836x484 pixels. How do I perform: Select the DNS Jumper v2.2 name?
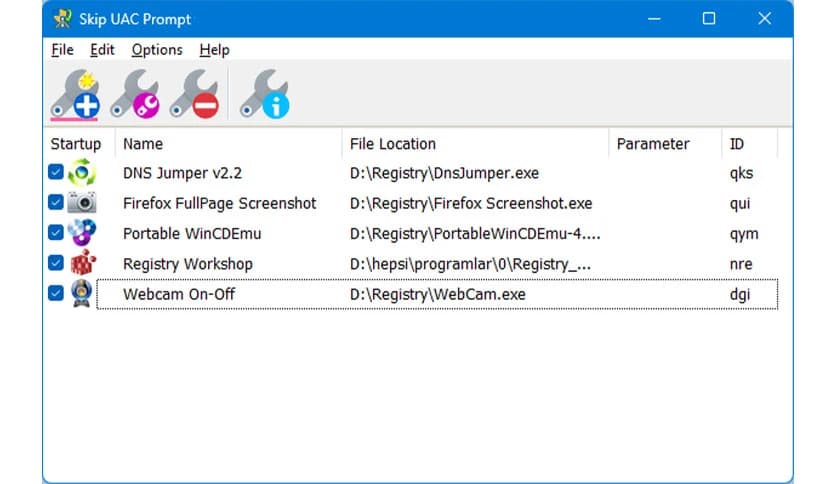(x=182, y=173)
